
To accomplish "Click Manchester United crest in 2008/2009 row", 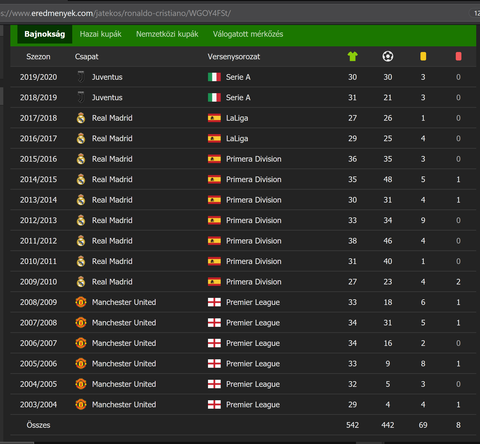I will 81,302.
